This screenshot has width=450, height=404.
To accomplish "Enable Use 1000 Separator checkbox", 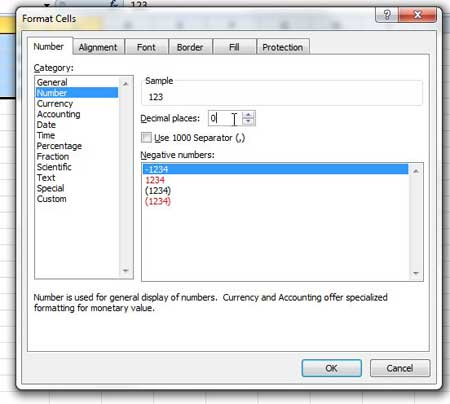I will click(x=146, y=138).
